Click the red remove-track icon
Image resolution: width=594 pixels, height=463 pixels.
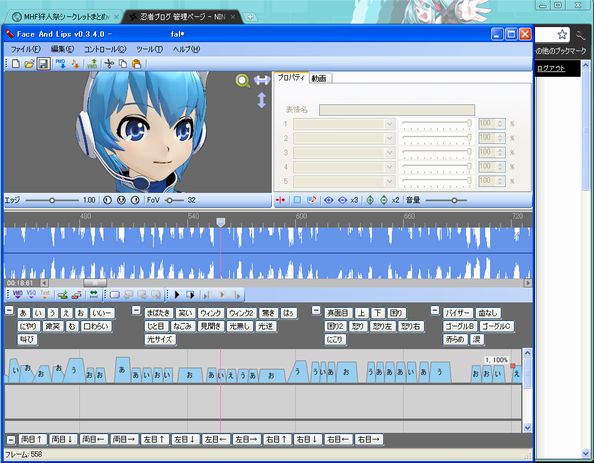pos(76,294)
